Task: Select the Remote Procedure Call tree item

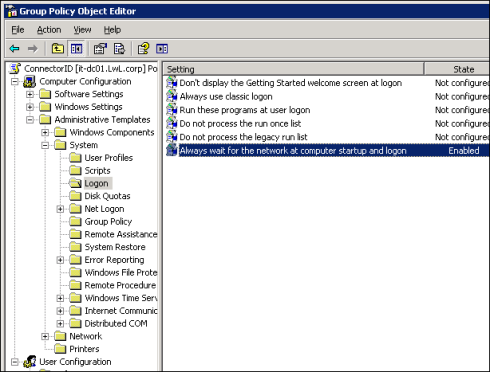Action: coord(120,285)
